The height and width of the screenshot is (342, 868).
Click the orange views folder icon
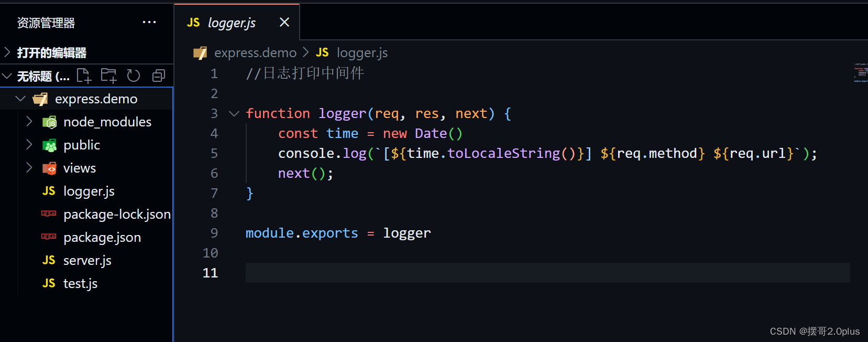[49, 168]
